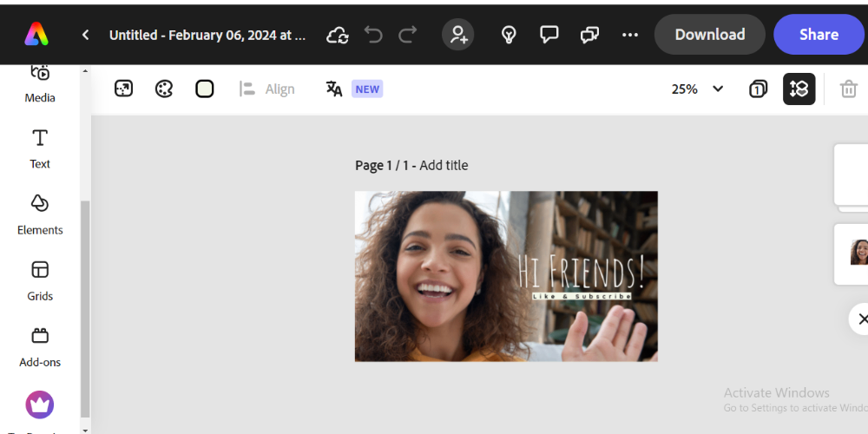Check the cloud sync status icon
This screenshot has height=434, width=868.
(337, 35)
